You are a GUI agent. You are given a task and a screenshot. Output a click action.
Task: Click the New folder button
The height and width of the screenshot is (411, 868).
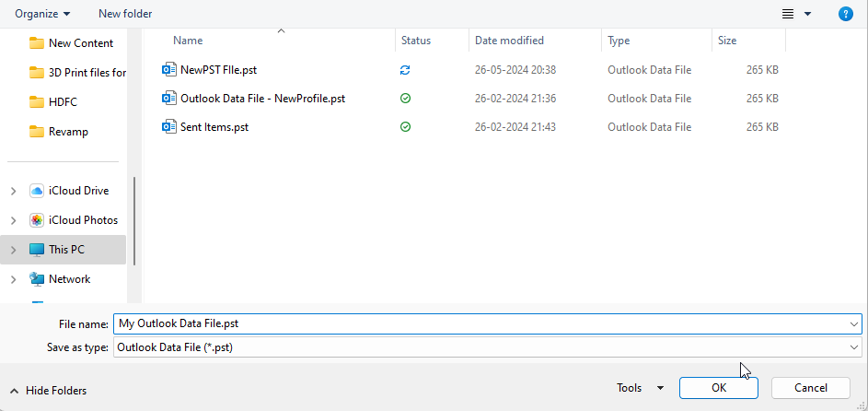[x=125, y=14]
